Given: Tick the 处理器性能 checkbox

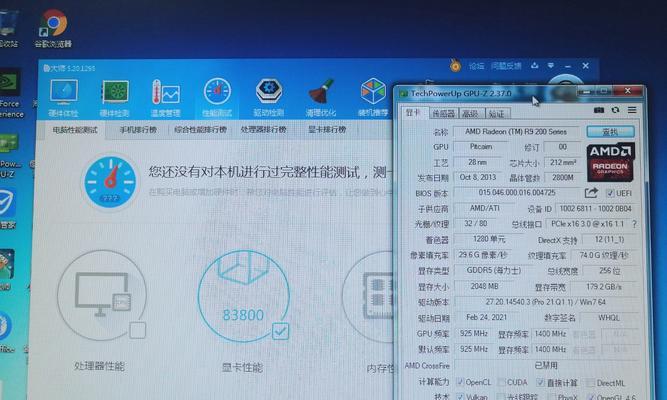Looking at the screenshot, I should coord(137,330).
